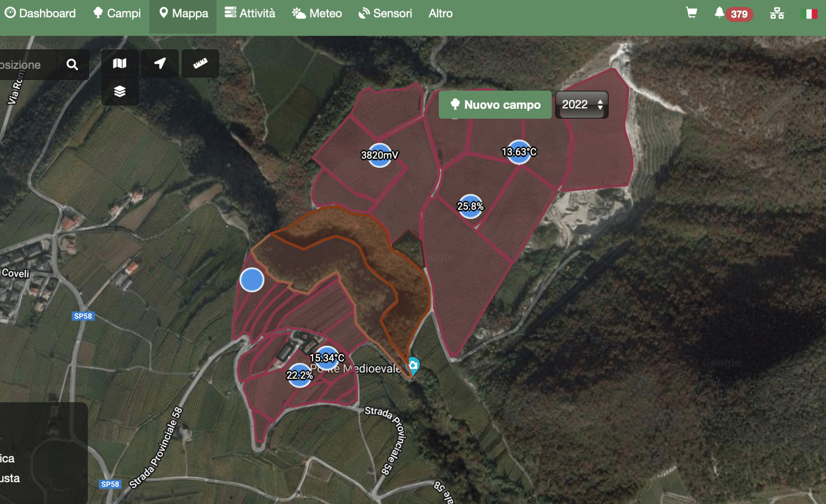Click the Nuovo campo button
The image size is (826, 504).
pyautogui.click(x=495, y=104)
